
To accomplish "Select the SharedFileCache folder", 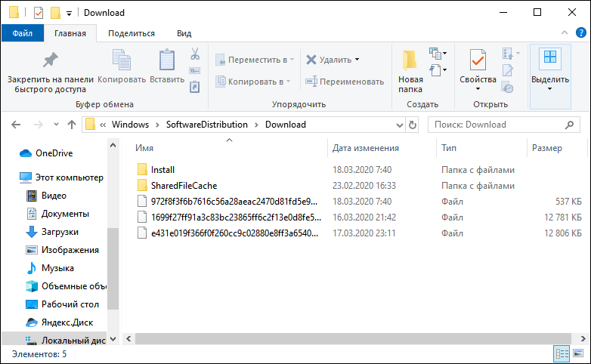I will pos(184,185).
